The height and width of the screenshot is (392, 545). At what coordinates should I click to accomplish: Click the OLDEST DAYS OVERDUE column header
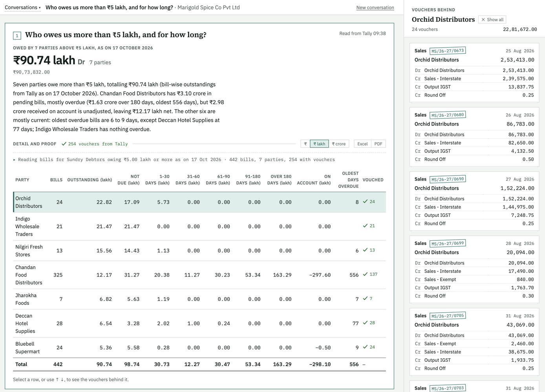click(x=349, y=180)
